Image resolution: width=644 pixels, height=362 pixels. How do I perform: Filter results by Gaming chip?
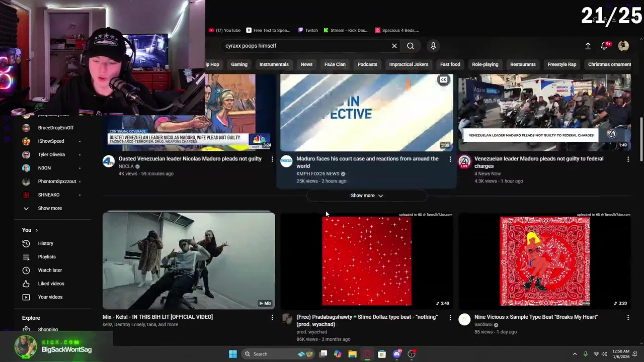[x=239, y=64]
